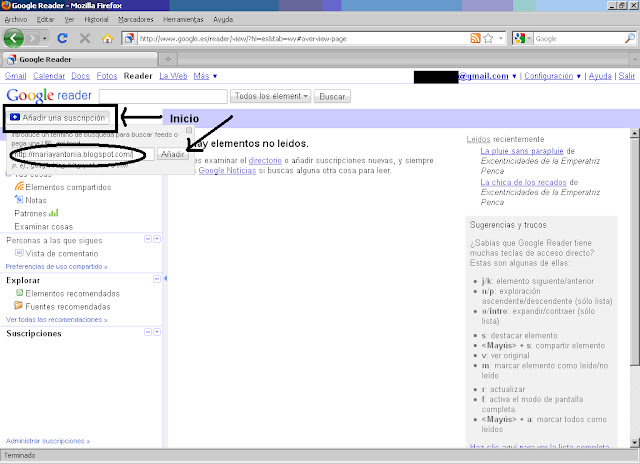This screenshot has width=640, height=464.
Task: Click the Google Reader logo
Action: (49, 96)
